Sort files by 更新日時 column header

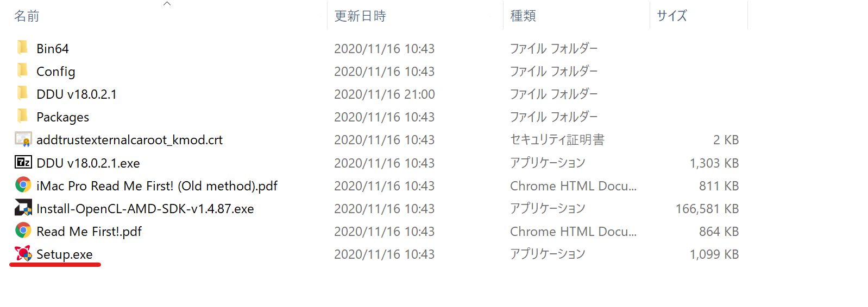[360, 16]
